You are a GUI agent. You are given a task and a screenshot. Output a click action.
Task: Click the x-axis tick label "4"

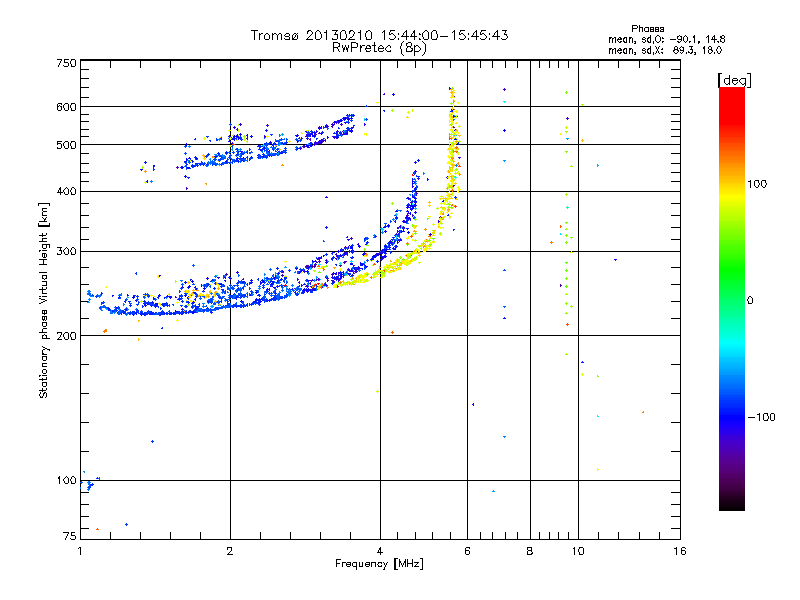380,551
